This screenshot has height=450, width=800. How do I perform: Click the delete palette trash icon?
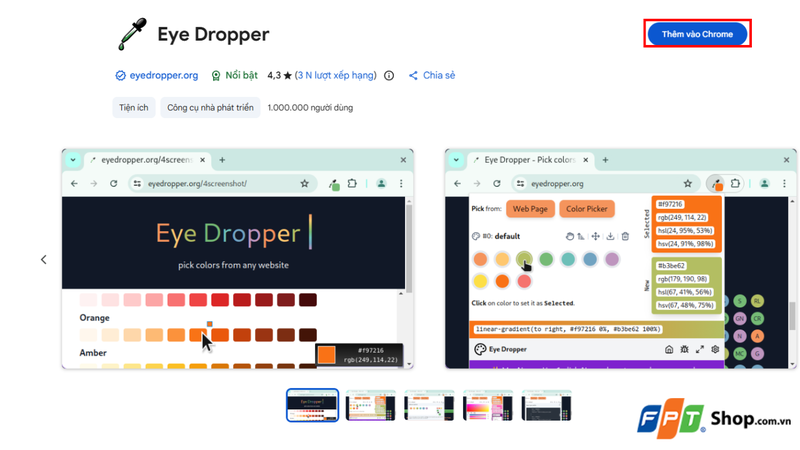(x=625, y=236)
